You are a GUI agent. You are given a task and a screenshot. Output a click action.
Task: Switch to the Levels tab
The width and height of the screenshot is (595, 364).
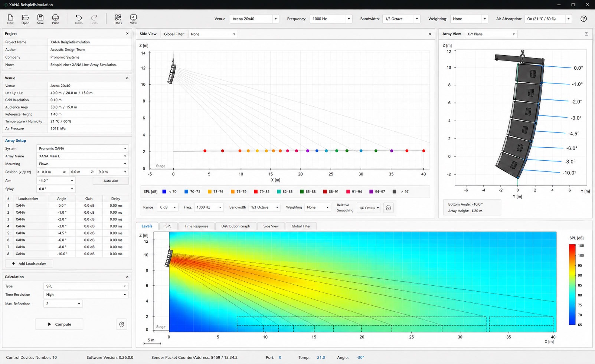click(147, 226)
